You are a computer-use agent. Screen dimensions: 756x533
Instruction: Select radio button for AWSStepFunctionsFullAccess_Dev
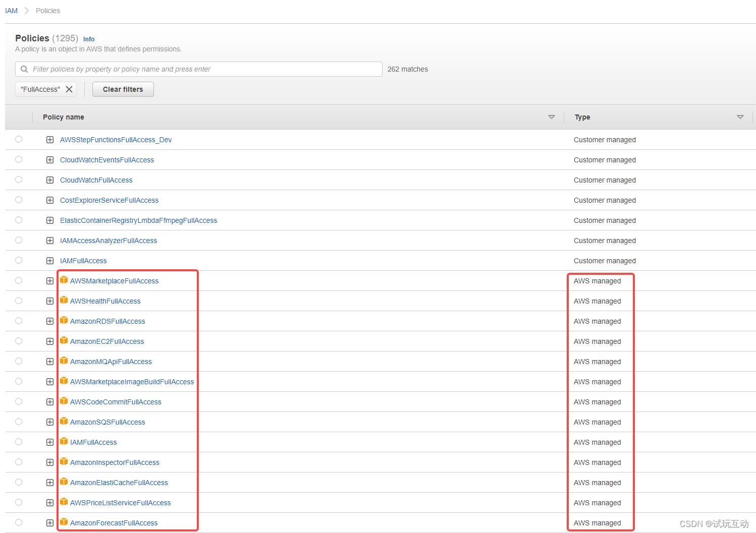[x=19, y=139]
